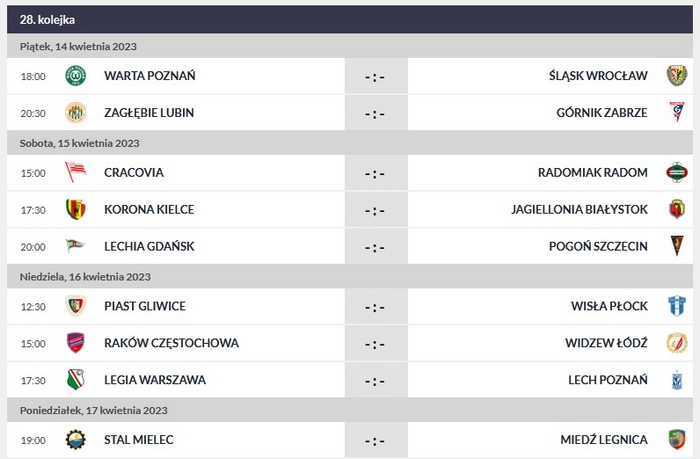Click the Zagłębie Lubin club logo
Viewport: 700px width, 459px height.
click(75, 113)
